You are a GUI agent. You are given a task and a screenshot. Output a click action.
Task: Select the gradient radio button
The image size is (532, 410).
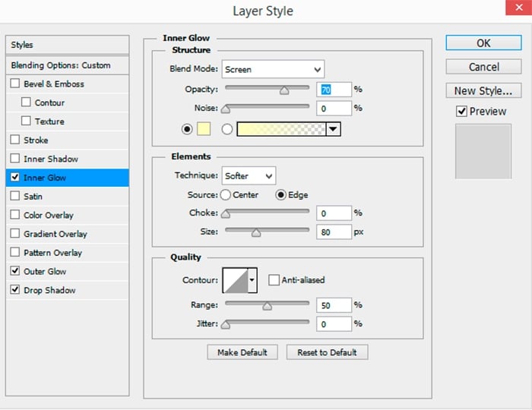point(226,129)
